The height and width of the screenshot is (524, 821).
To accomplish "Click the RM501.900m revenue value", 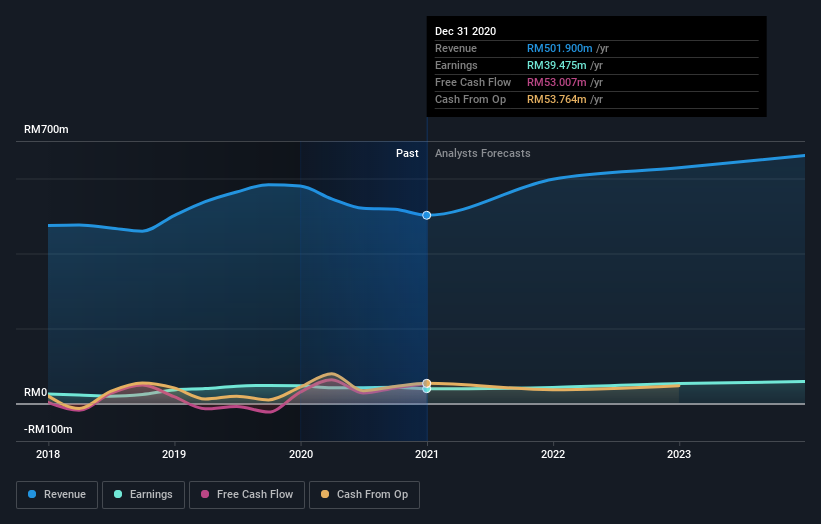I will point(560,49).
